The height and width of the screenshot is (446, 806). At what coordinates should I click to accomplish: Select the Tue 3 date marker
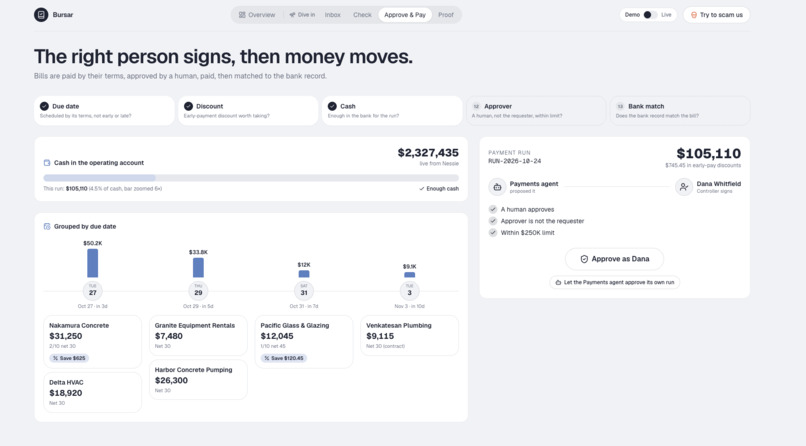[410, 291]
